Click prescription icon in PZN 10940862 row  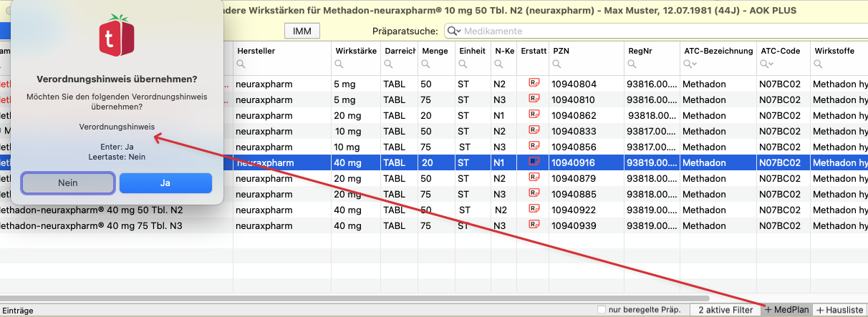coord(534,116)
